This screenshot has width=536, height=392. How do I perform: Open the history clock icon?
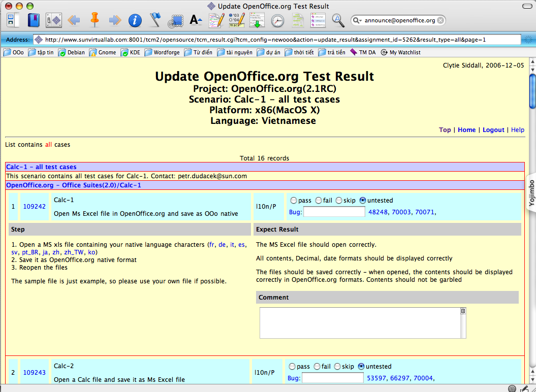(x=277, y=21)
